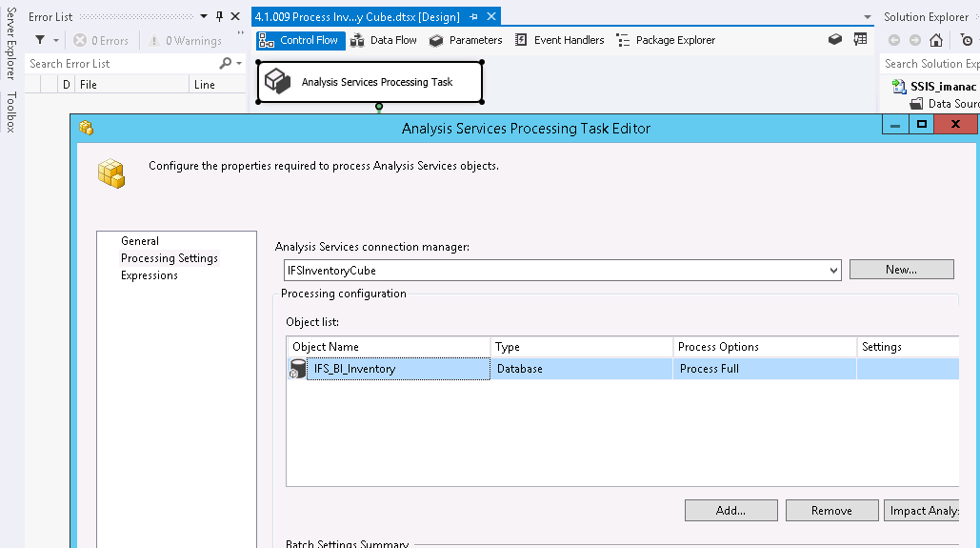Screen dimensions: 980x548
Task: Open the Analysis Services connection manager dropdown
Action: click(833, 271)
